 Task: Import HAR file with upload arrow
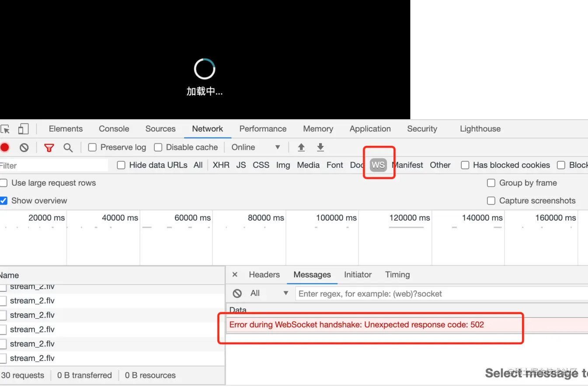pos(301,147)
